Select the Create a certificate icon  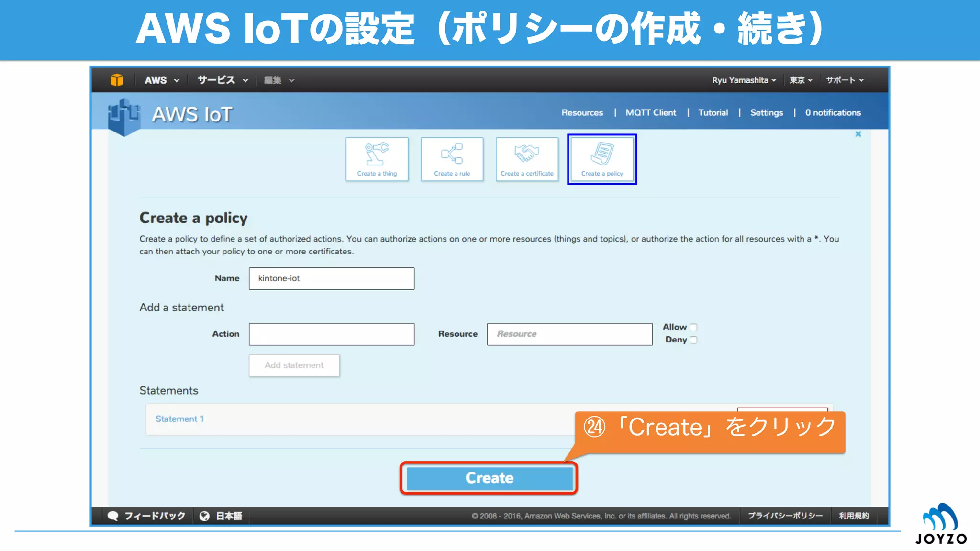click(527, 159)
